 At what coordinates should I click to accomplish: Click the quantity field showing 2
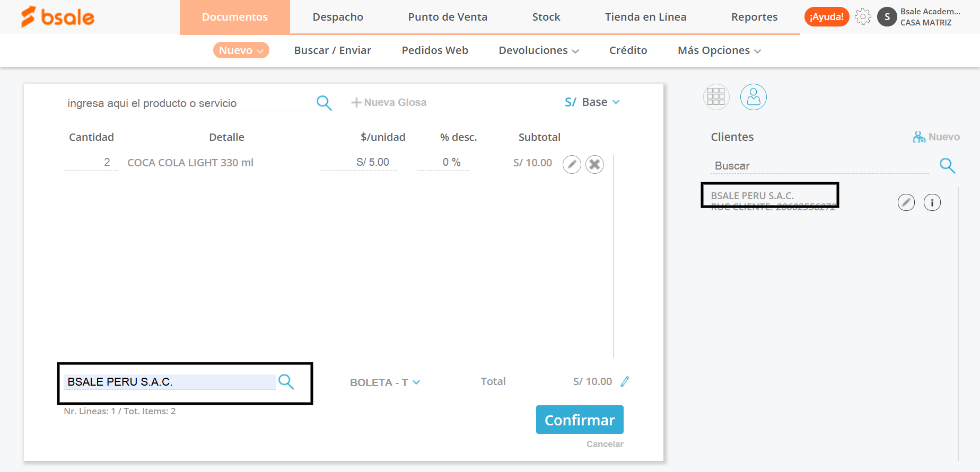[91, 162]
